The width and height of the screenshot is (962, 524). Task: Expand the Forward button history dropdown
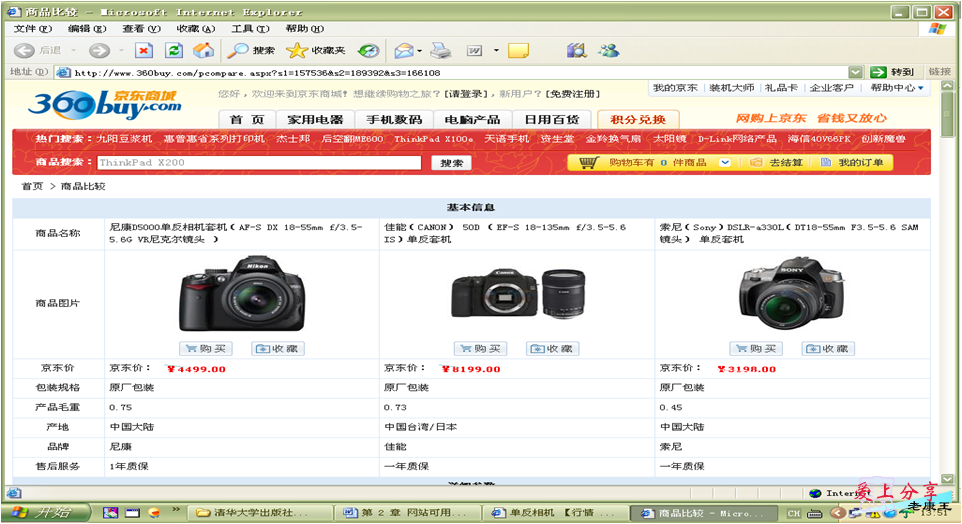click(x=121, y=51)
